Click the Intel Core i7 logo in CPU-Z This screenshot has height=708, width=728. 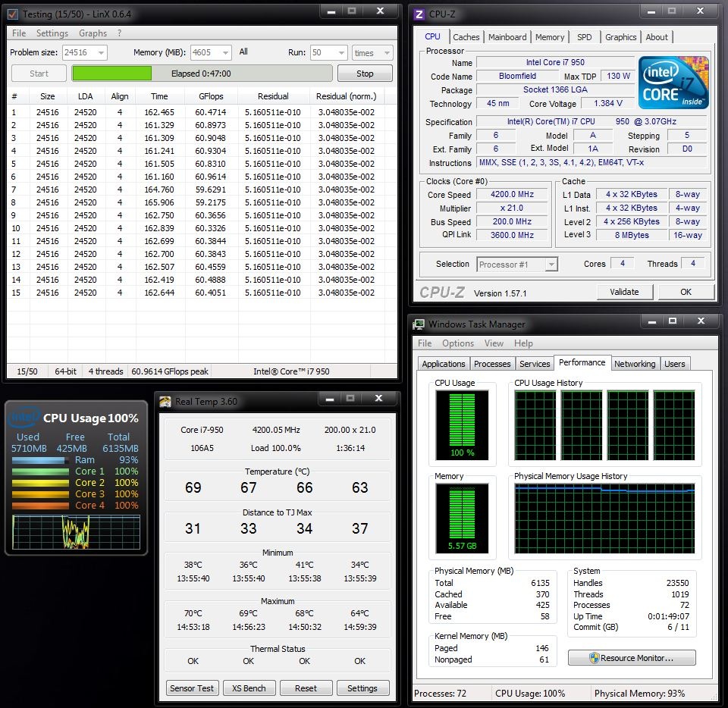673,82
